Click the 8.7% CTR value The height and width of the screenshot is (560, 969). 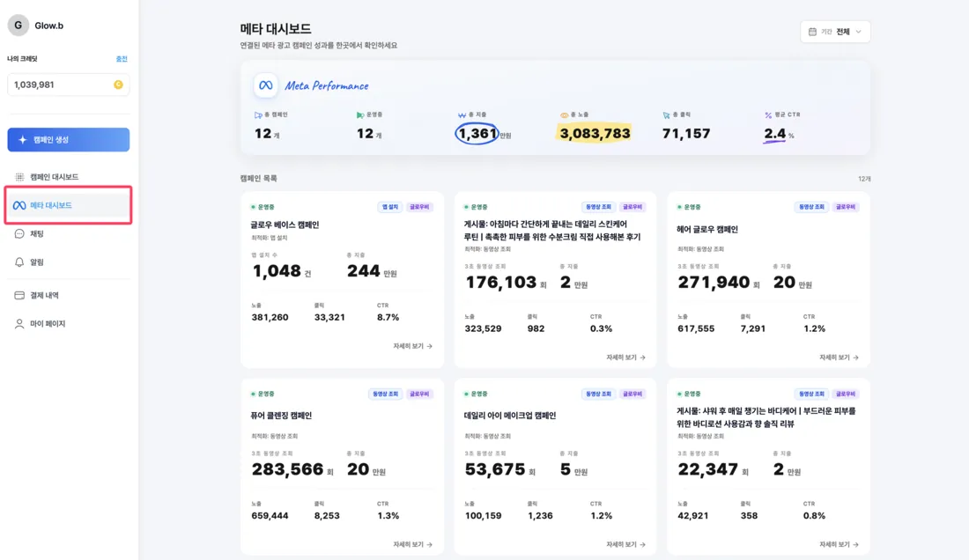click(388, 317)
